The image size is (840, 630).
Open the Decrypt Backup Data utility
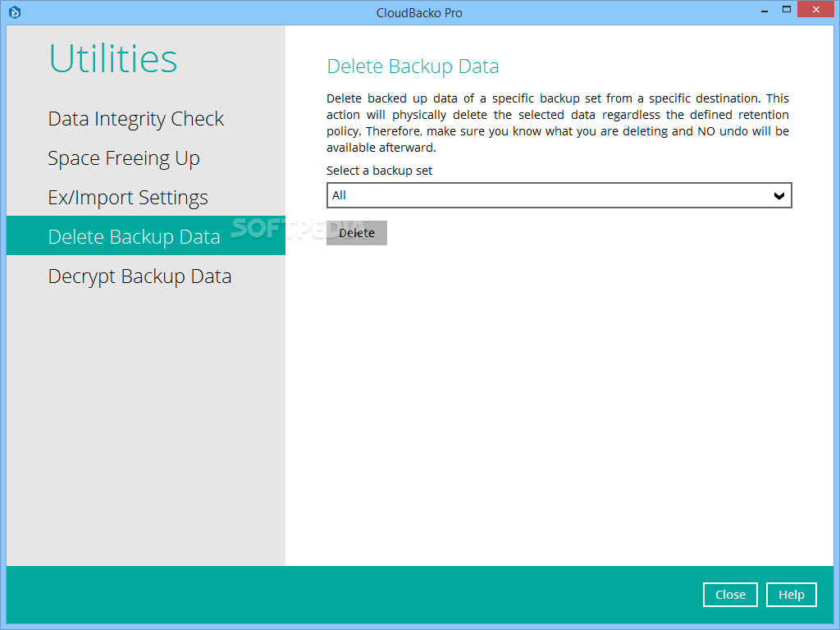(x=139, y=276)
